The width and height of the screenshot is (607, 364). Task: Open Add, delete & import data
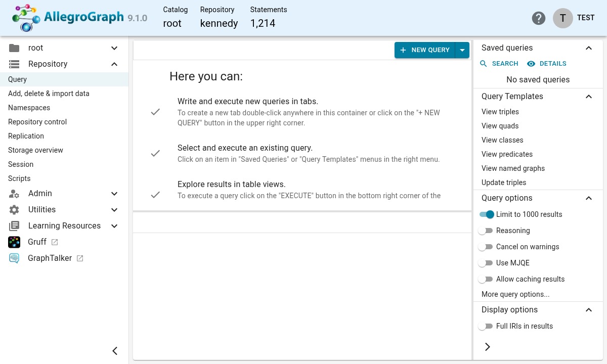(64, 94)
